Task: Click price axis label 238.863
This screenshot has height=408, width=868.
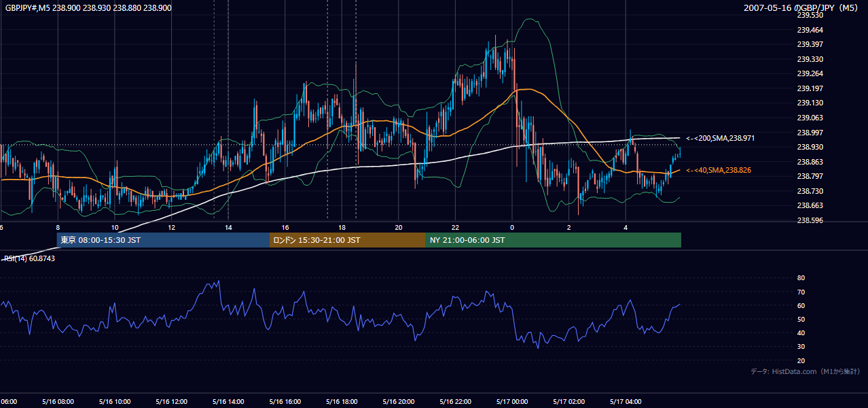Action: coord(810,162)
